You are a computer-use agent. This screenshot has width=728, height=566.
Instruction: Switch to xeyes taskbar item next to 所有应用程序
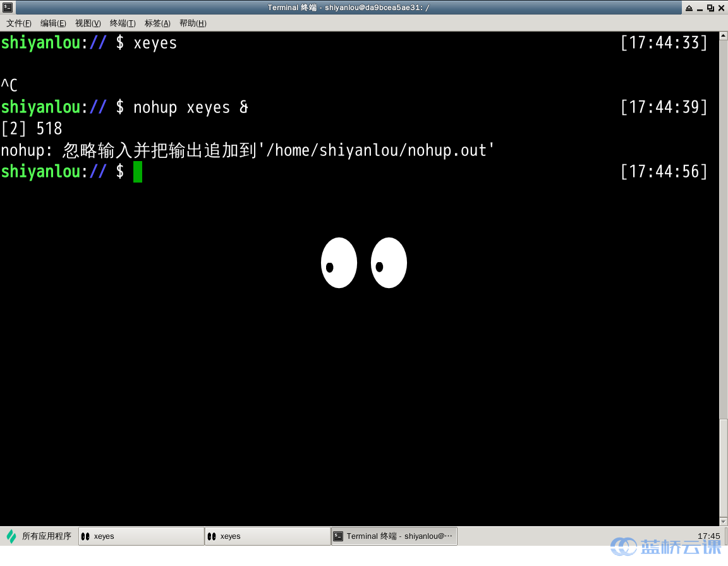141,536
